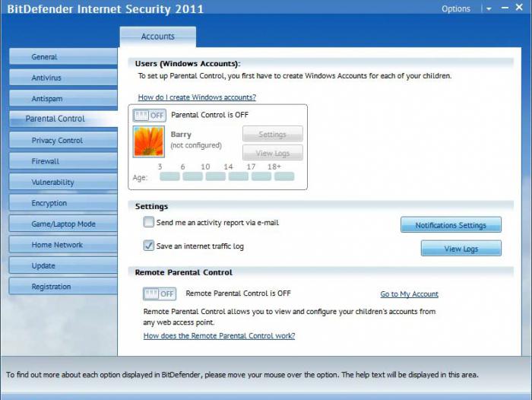This screenshot has width=532, height=400.
Task: Set age slider to 18+
Action: click(x=284, y=176)
